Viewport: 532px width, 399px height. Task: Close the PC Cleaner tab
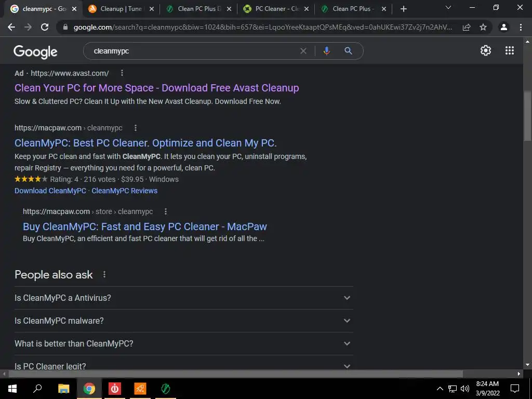coord(307,9)
